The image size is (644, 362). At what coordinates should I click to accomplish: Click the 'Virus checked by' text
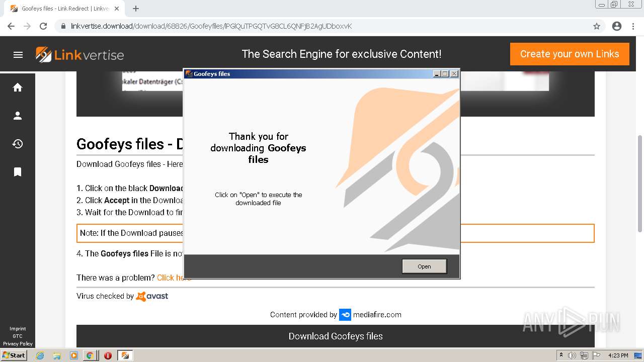[x=105, y=296]
